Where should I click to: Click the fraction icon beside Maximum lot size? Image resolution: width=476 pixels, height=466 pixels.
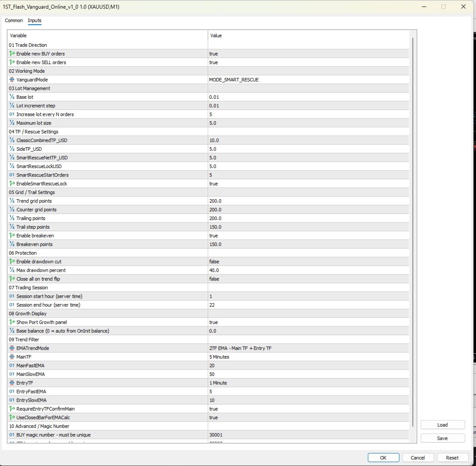(x=12, y=123)
